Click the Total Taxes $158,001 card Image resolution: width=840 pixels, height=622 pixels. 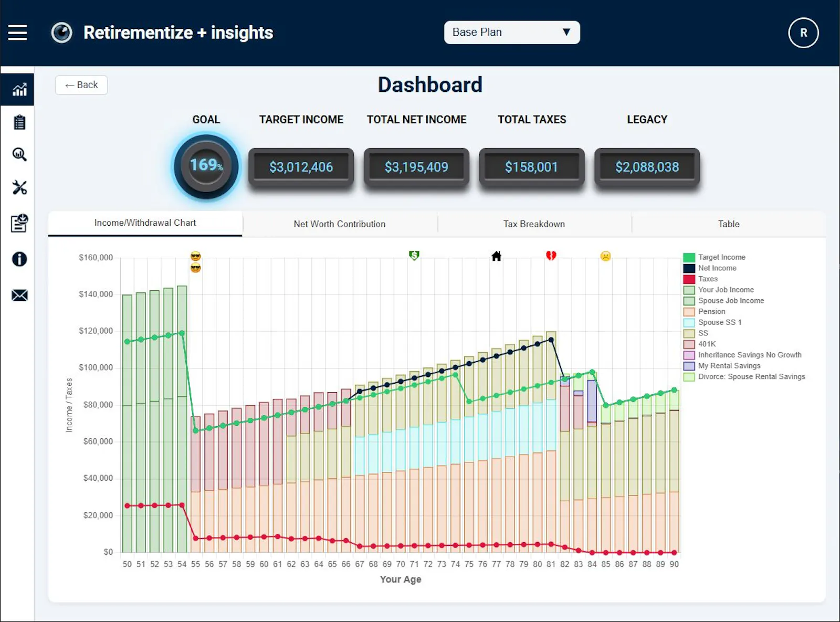click(x=531, y=167)
